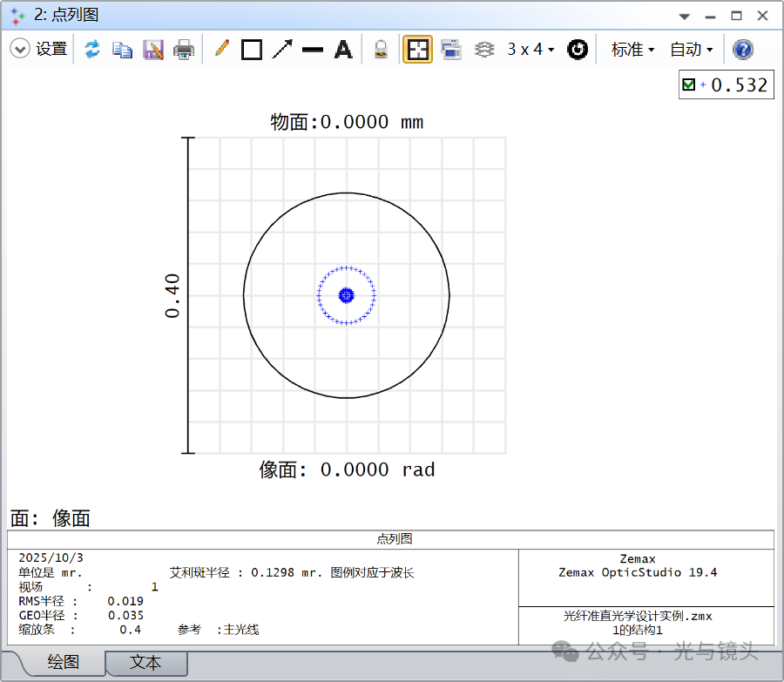The height and width of the screenshot is (682, 784).
Task: Save the spot diagram as an image
Action: pyautogui.click(x=153, y=49)
